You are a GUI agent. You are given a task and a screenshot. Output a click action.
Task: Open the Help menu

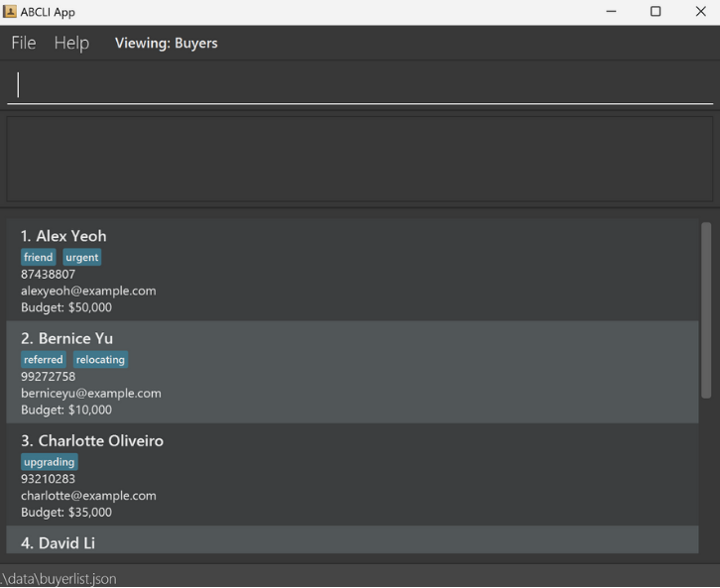pyautogui.click(x=71, y=43)
